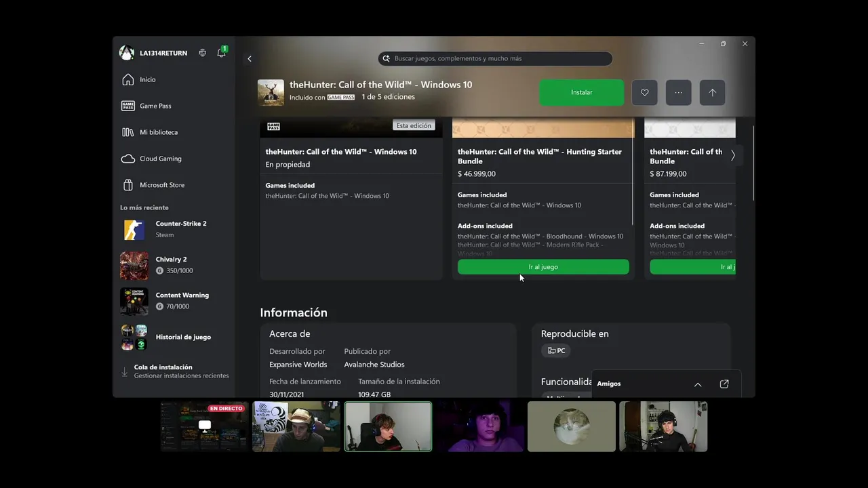Open the notifications bell icon
The height and width of the screenshot is (488, 868).
[x=221, y=53]
